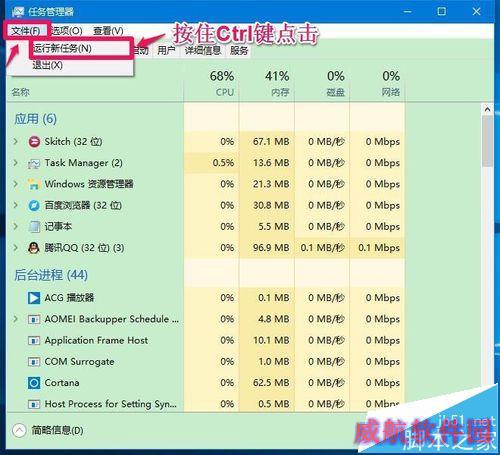Open the 选项(O) menu

point(67,31)
